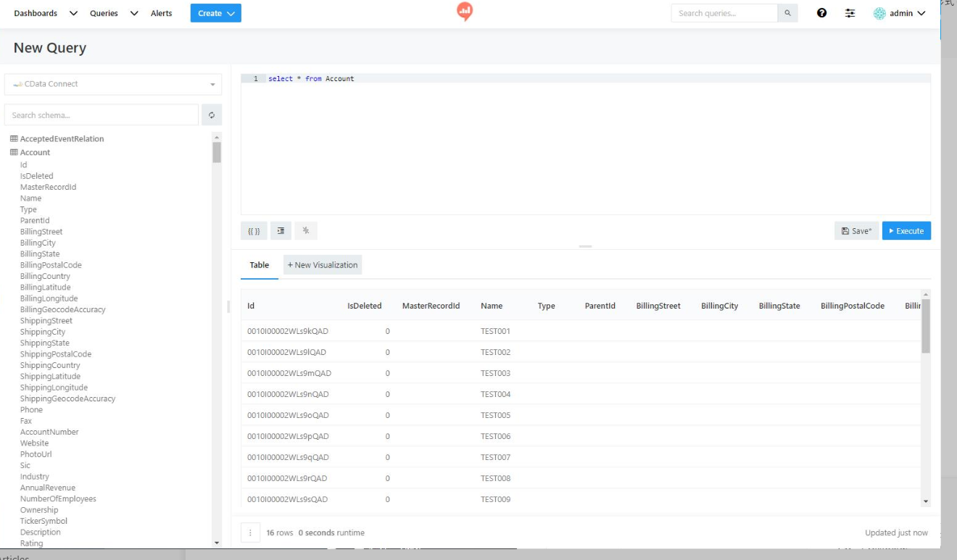
Task: Click the NumberOfEmployees schema column
Action: point(58,498)
